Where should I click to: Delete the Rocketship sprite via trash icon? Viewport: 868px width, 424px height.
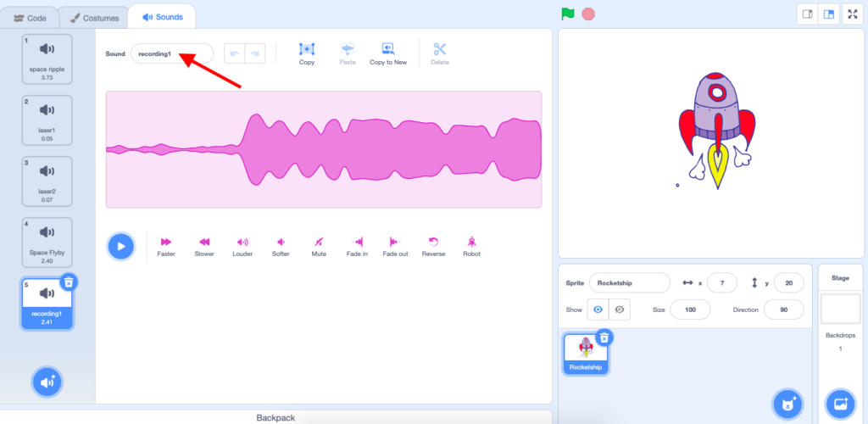pos(604,337)
